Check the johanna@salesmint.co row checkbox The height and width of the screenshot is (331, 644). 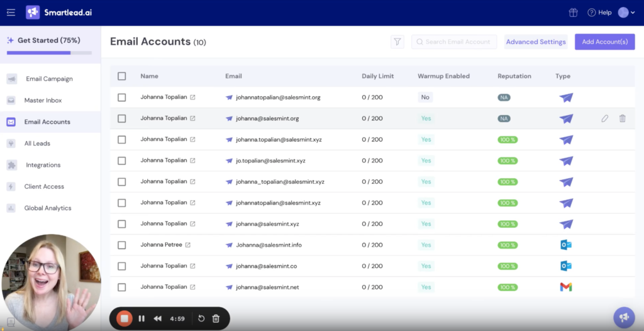[x=121, y=266]
